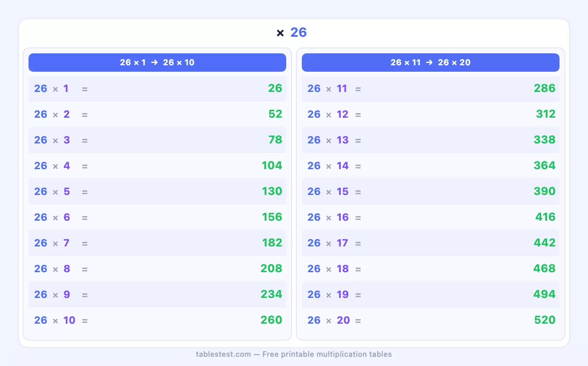Screen dimensions: 588x366
Task: Click the answer 234 for 26 × 9
Action: point(271,294)
